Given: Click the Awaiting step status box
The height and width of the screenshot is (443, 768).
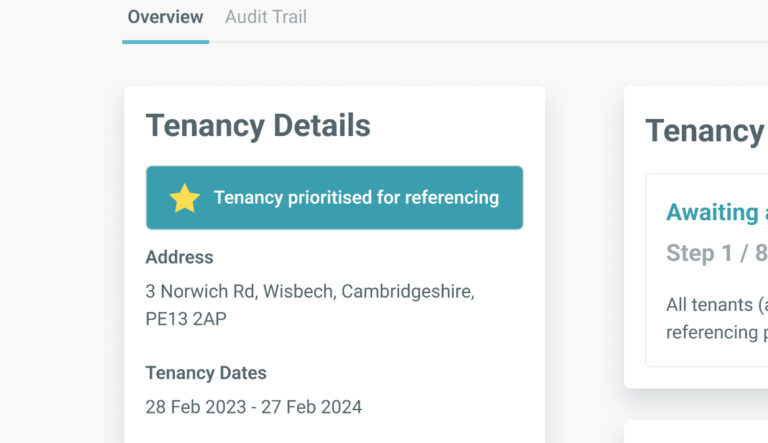Looking at the screenshot, I should click(x=707, y=270).
